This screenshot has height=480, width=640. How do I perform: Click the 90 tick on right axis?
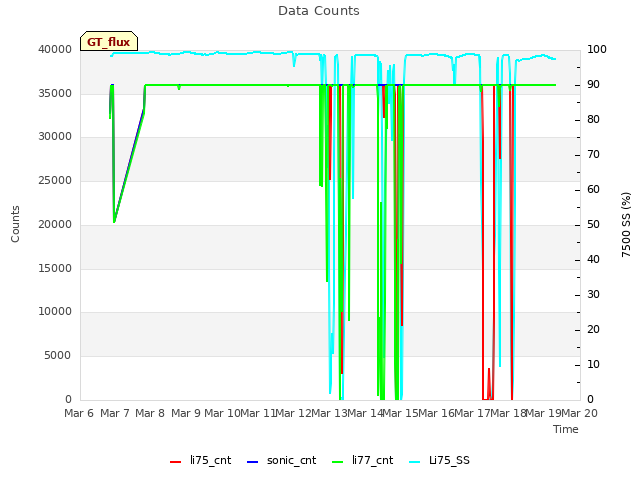tap(593, 85)
